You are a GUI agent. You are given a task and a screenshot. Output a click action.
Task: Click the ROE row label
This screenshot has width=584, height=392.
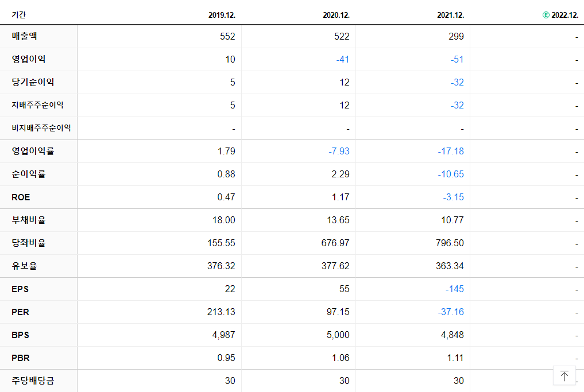coord(21,197)
